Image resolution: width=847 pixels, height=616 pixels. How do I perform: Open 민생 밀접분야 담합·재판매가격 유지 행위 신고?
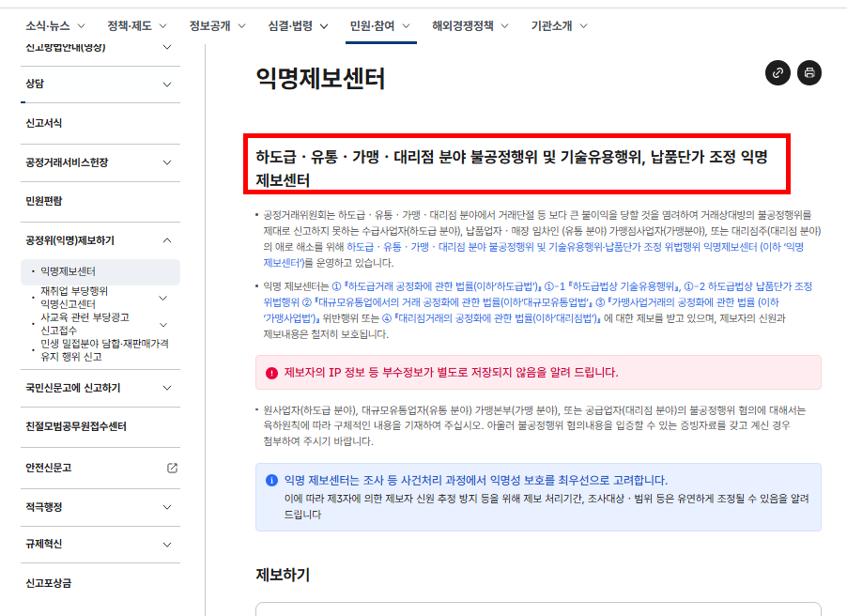coord(105,350)
